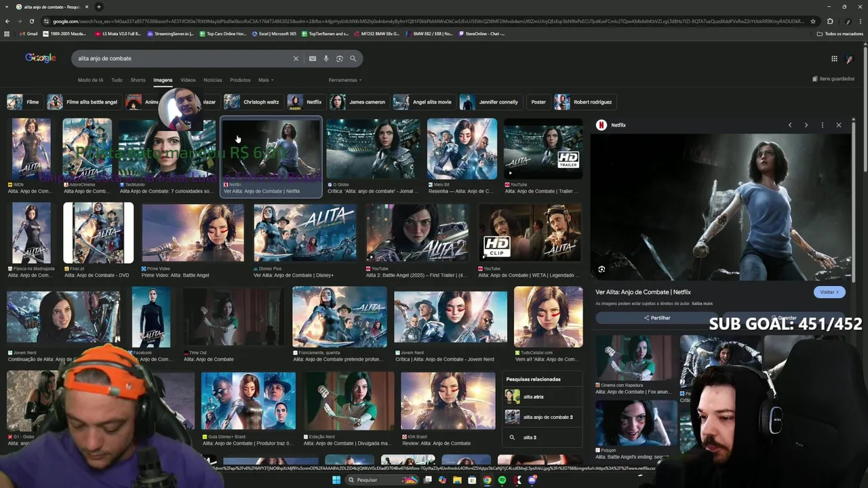The image size is (868, 488).
Task: Filter by James cameron chip
Action: click(358, 102)
